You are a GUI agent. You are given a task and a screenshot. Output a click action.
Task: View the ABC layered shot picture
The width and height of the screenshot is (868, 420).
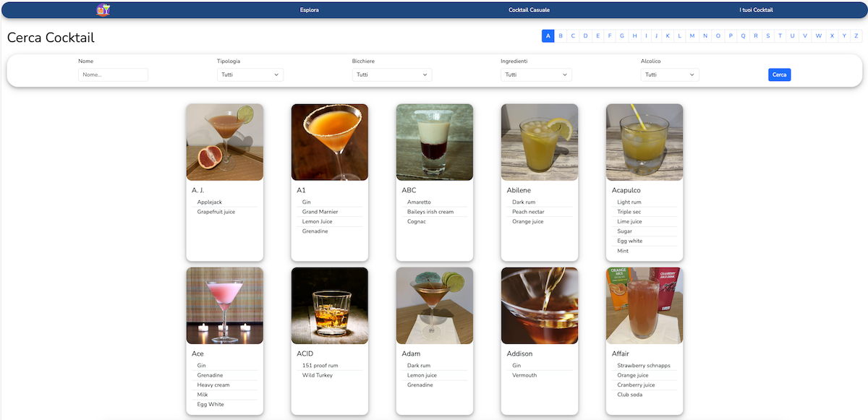click(434, 142)
